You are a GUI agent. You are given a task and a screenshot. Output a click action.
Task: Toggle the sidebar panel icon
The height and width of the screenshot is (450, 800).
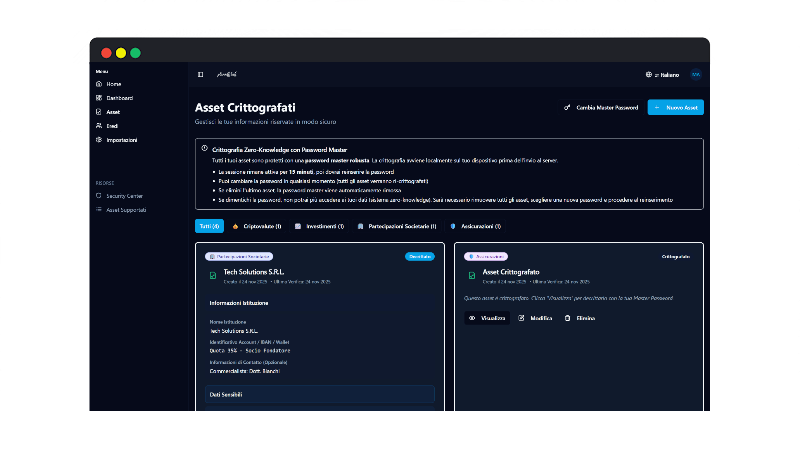[x=201, y=74]
